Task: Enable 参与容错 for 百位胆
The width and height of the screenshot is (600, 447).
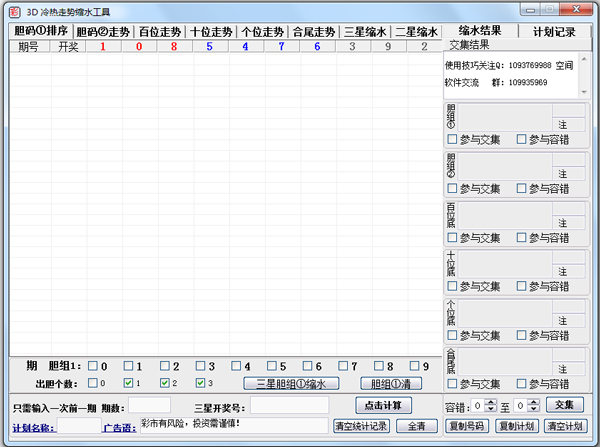Action: [x=521, y=239]
